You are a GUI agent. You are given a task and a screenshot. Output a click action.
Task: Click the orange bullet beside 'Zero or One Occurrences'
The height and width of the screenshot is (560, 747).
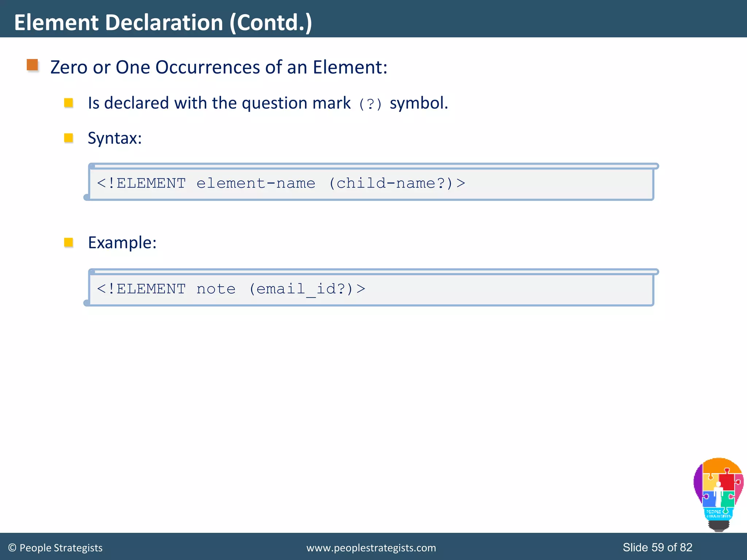[33, 65]
